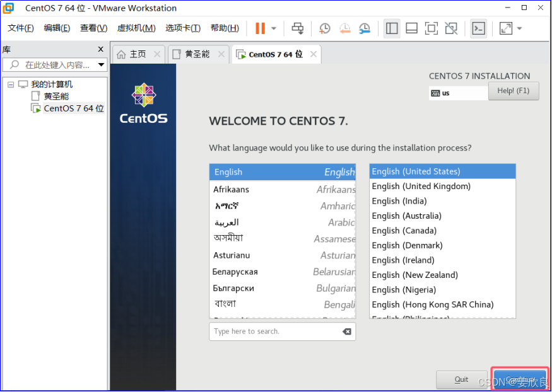
Task: Click the send Ctrl+Alt+Del toolbar icon
Action: tap(298, 28)
